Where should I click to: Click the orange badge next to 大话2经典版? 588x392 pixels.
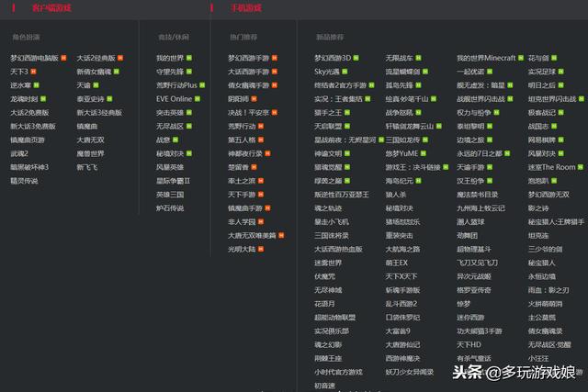(120, 58)
